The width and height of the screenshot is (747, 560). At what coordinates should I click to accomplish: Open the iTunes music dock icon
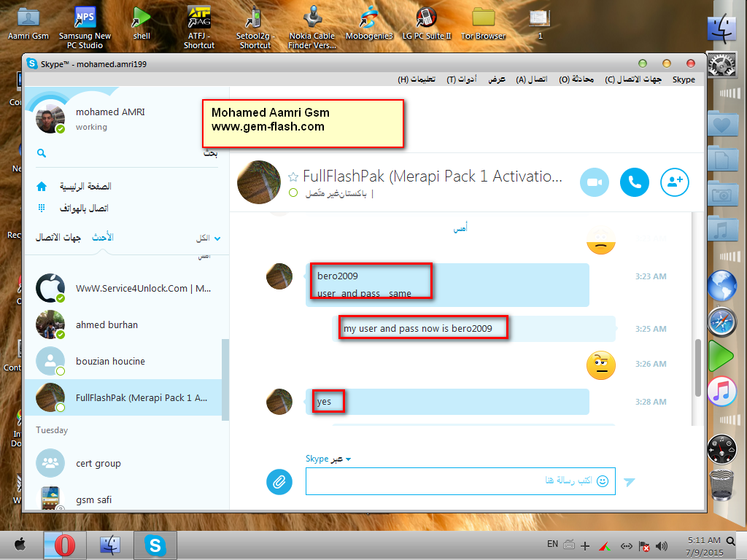[721, 392]
